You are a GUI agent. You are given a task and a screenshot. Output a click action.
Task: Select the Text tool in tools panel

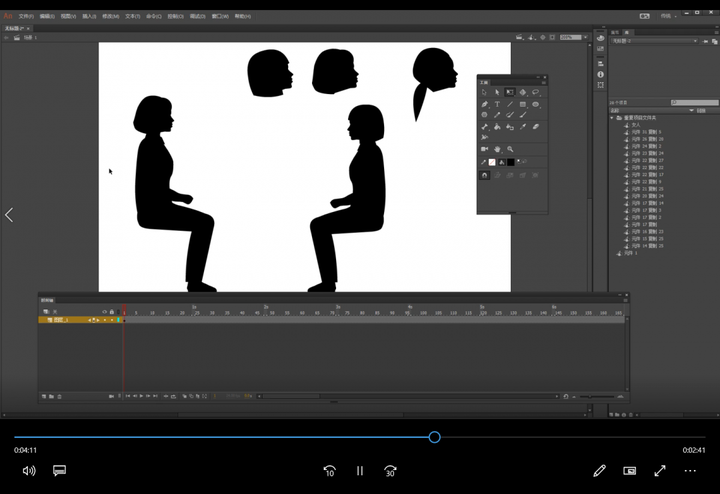(x=497, y=104)
